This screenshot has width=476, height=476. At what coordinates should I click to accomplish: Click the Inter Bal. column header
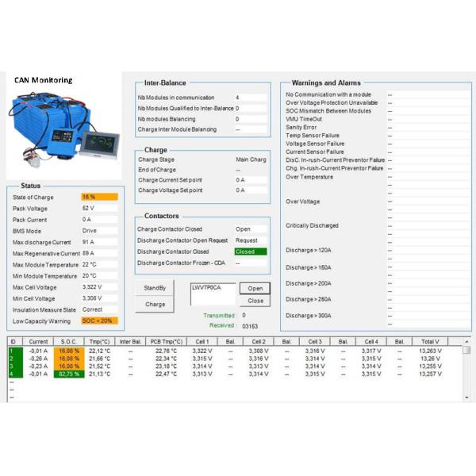pyautogui.click(x=130, y=341)
